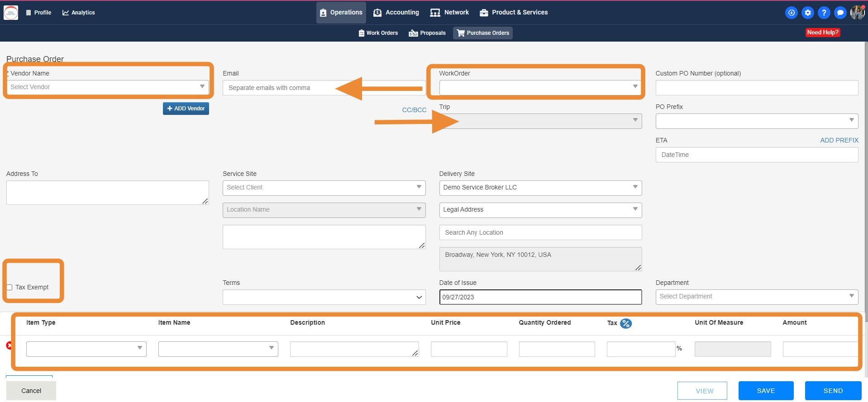Click the ETA DateTime field
The width and height of the screenshot is (868, 402).
pos(757,155)
